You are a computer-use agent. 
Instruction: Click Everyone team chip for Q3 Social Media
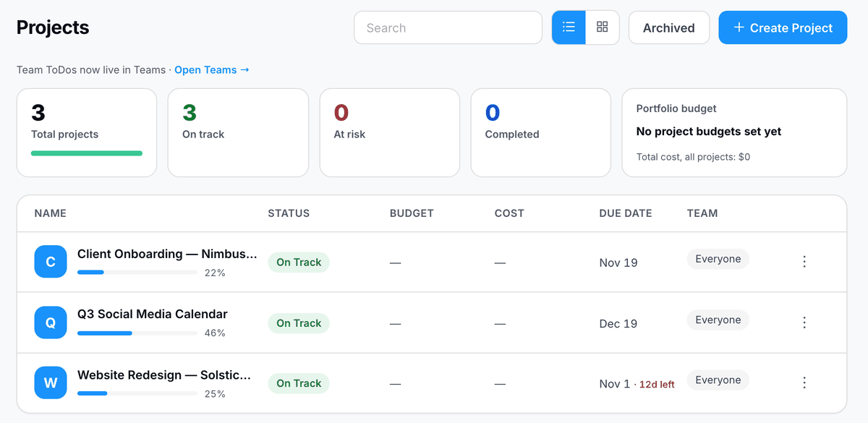click(x=718, y=320)
